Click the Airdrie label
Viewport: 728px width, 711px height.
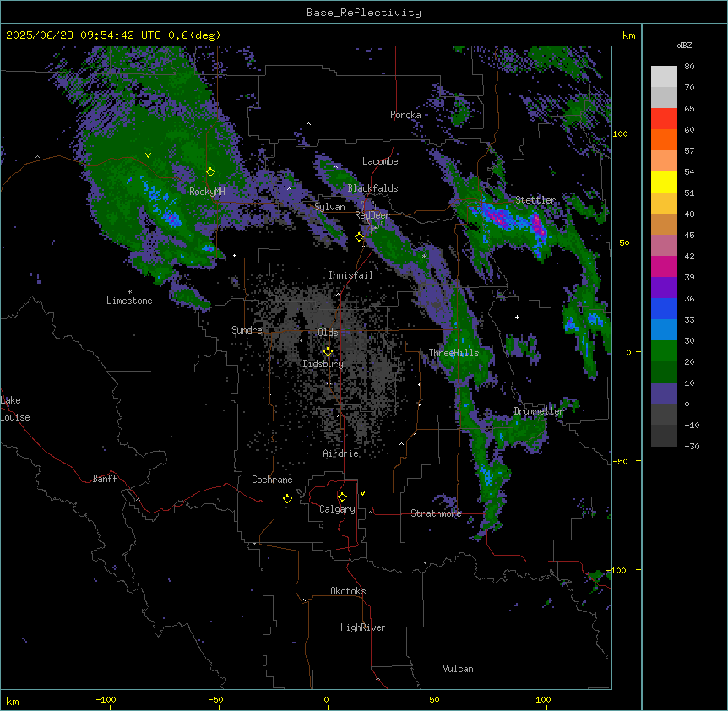pyautogui.click(x=341, y=453)
